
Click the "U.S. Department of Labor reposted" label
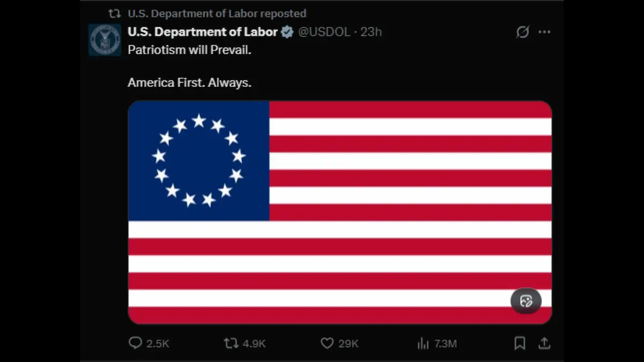pyautogui.click(x=217, y=13)
